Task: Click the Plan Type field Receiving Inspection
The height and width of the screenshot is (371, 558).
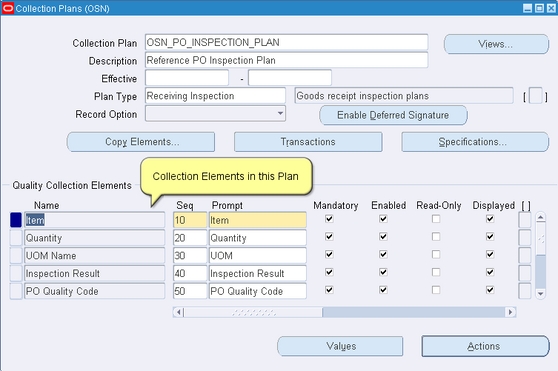Action: [215, 96]
